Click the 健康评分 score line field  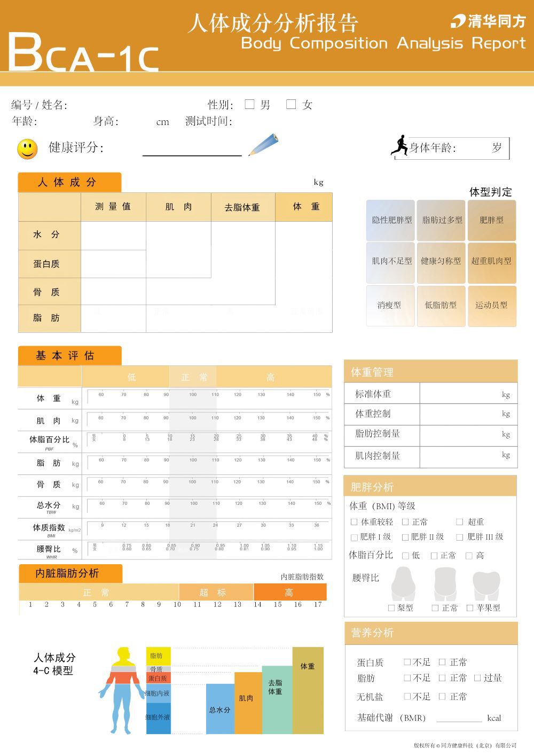pos(192,150)
